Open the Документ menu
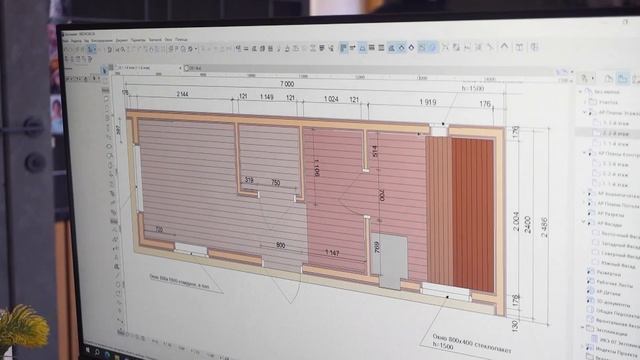This screenshot has width=640, height=360. click(x=122, y=40)
